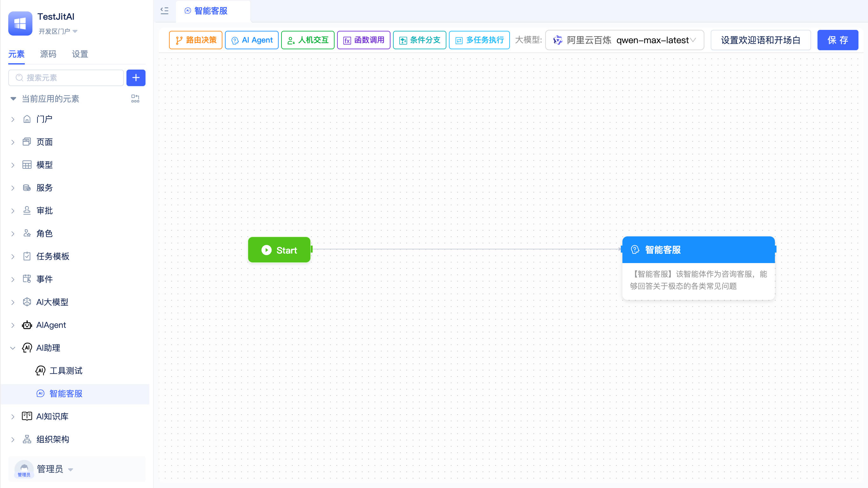Image resolution: width=868 pixels, height=488 pixels.
Task: Switch to the 元素 tab
Action: pyautogui.click(x=16, y=54)
